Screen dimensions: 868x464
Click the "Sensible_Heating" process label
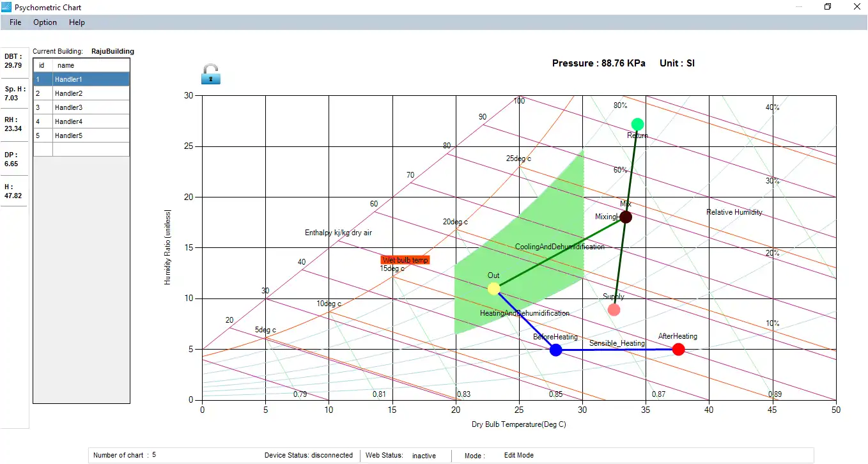617,343
